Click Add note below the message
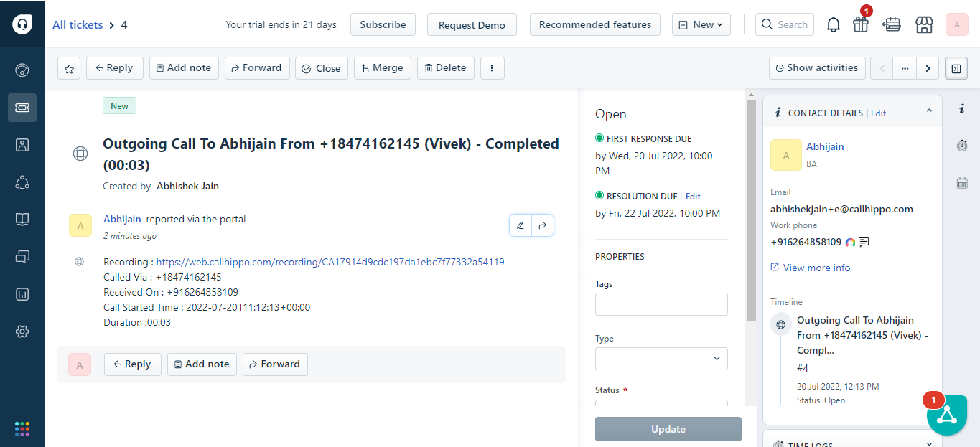Viewport: 980px width, 447px height. (x=202, y=364)
